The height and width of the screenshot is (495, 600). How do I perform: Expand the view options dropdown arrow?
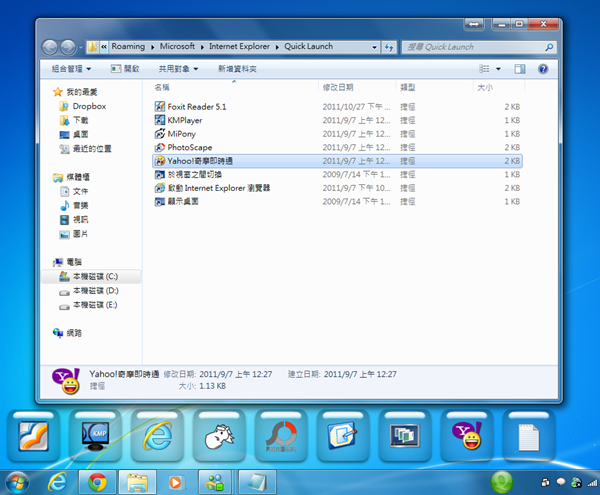[x=498, y=69]
